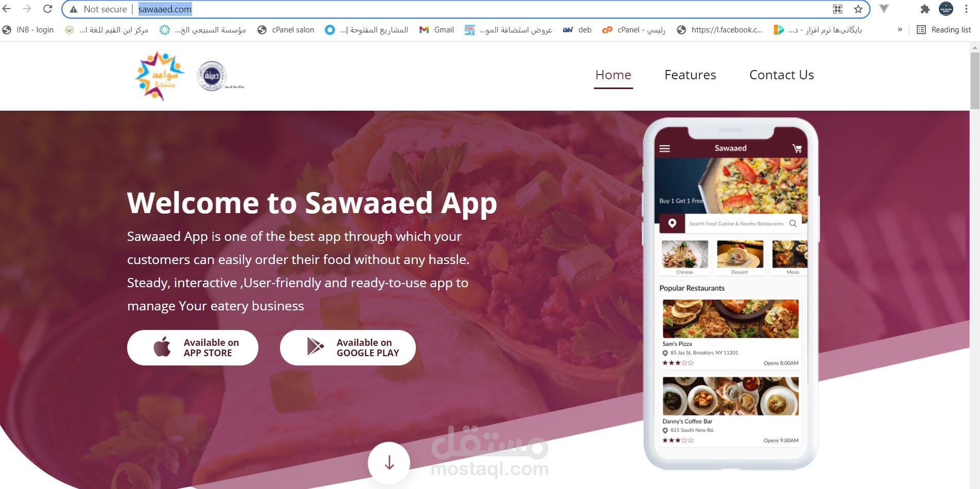Click the Available on APP STORE button
The image size is (980, 489).
(192, 347)
